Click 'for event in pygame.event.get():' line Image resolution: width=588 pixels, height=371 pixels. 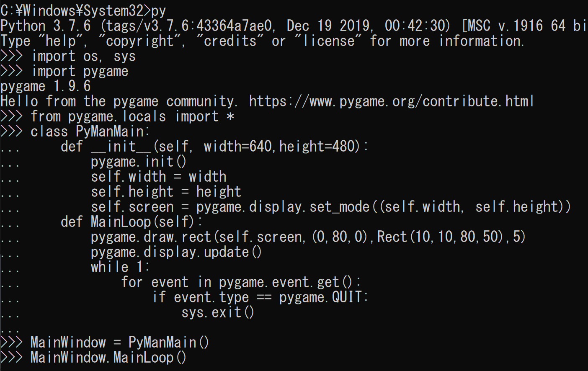(x=241, y=282)
